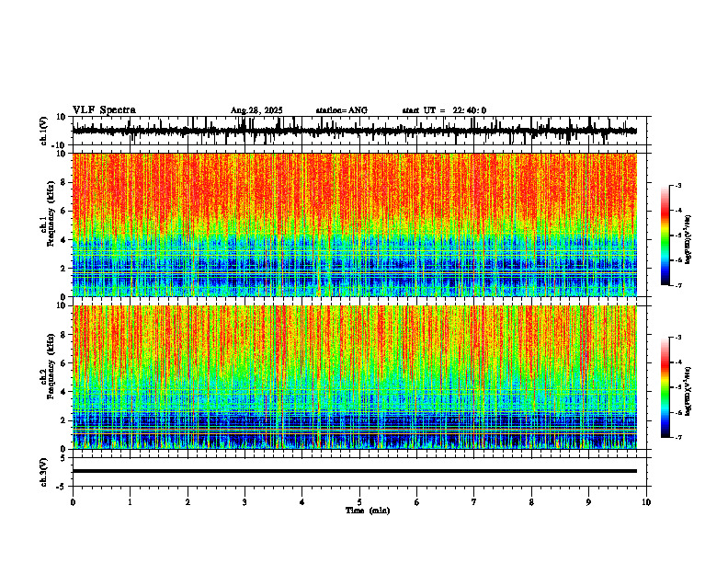Click the time axis tick label "1"
728x563 pixels.
(130, 502)
